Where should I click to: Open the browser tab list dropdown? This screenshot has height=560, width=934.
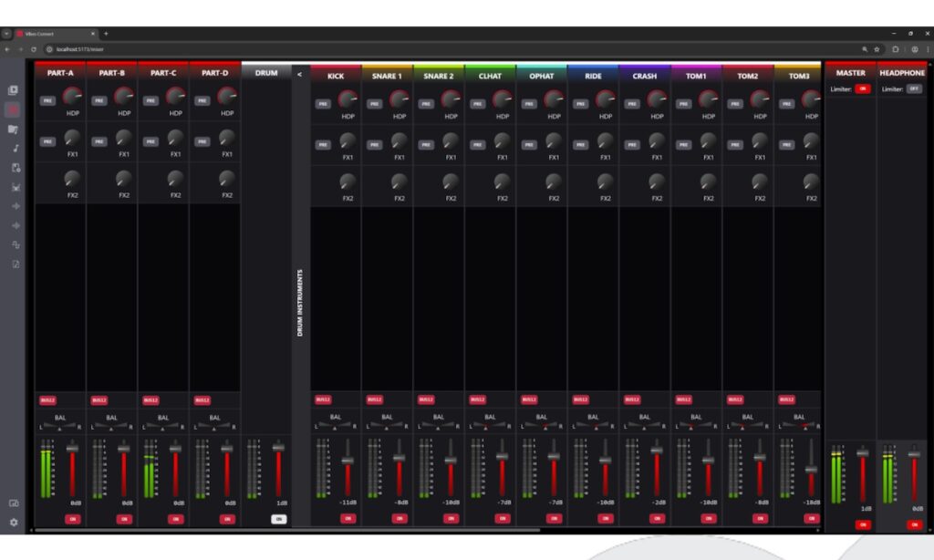coord(7,33)
